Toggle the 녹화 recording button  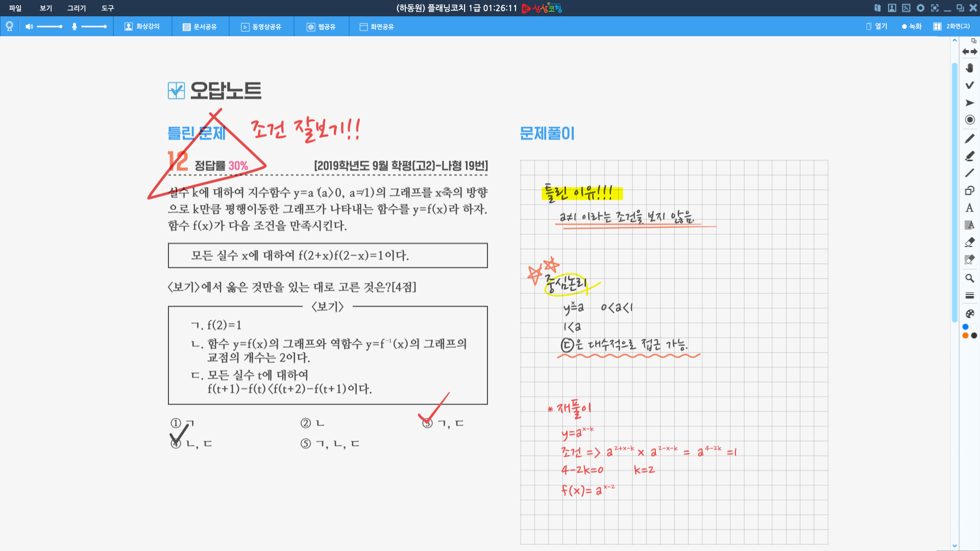(912, 27)
